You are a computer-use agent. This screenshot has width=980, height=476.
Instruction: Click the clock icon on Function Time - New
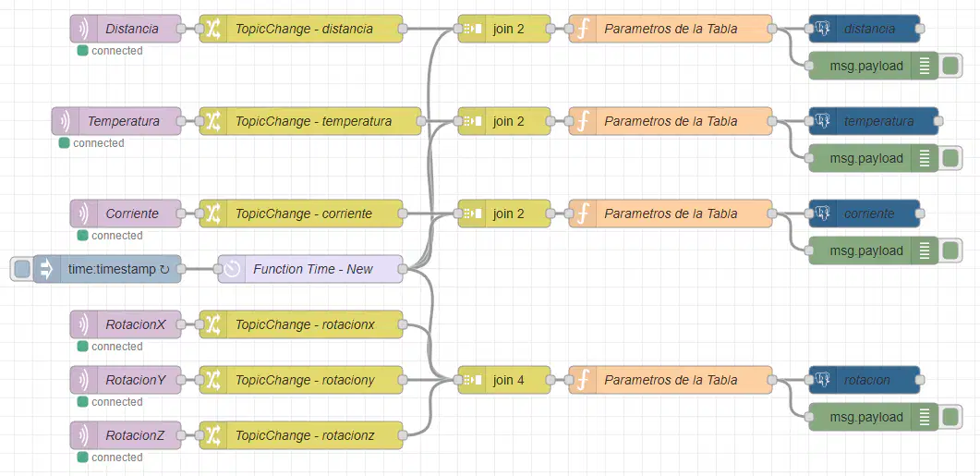232,269
